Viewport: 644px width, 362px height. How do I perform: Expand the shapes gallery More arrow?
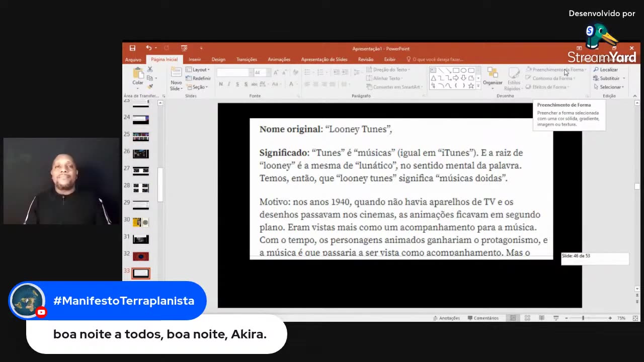pyautogui.click(x=478, y=86)
